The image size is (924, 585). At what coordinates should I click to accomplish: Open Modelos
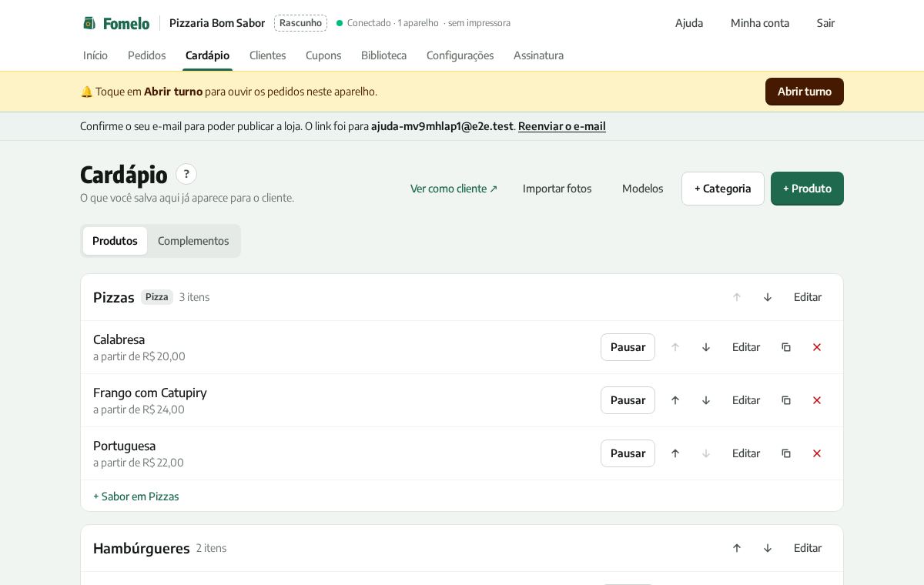[643, 189]
